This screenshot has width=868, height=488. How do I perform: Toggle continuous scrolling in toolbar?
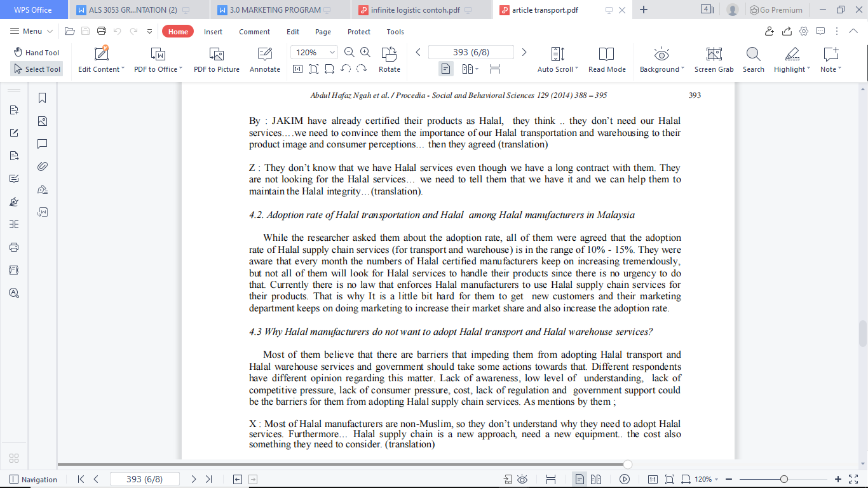click(x=495, y=69)
